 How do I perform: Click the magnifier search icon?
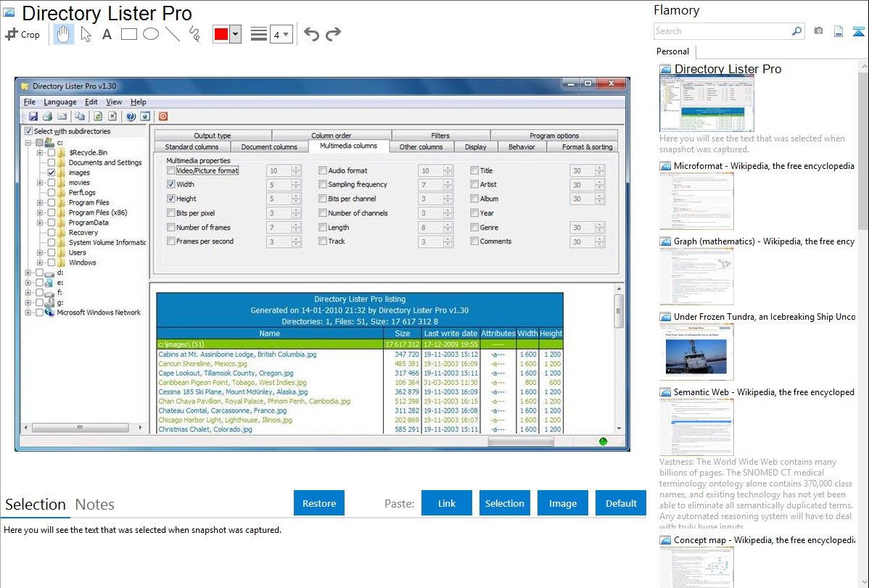796,31
